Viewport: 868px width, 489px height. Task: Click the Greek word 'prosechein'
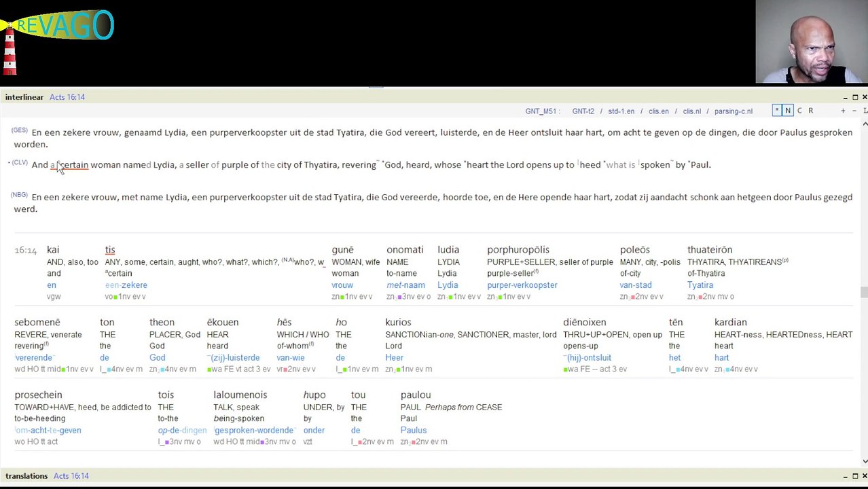38,395
